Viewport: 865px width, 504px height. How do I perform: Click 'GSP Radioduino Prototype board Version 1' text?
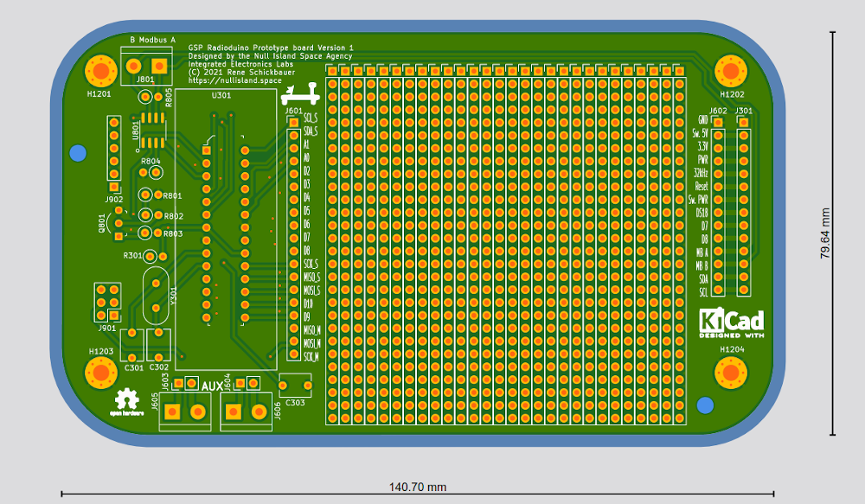(271, 48)
